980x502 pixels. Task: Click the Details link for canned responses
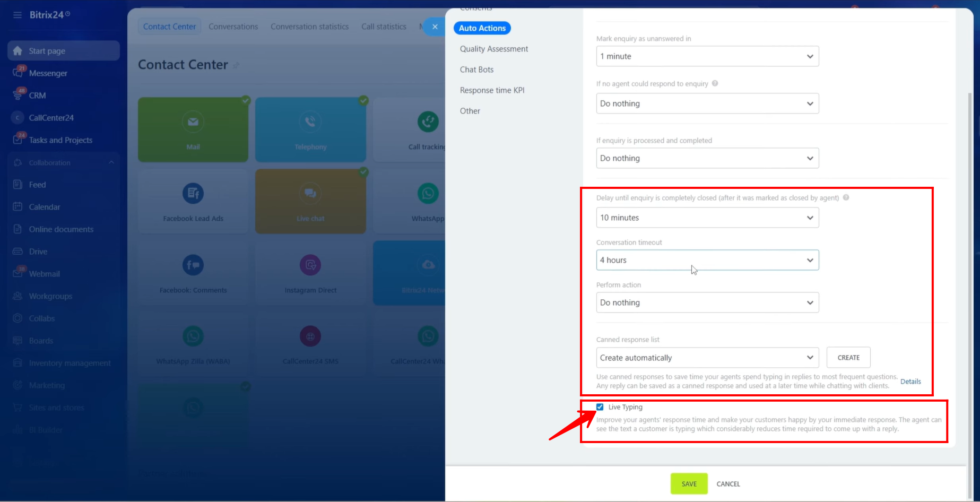910,382
